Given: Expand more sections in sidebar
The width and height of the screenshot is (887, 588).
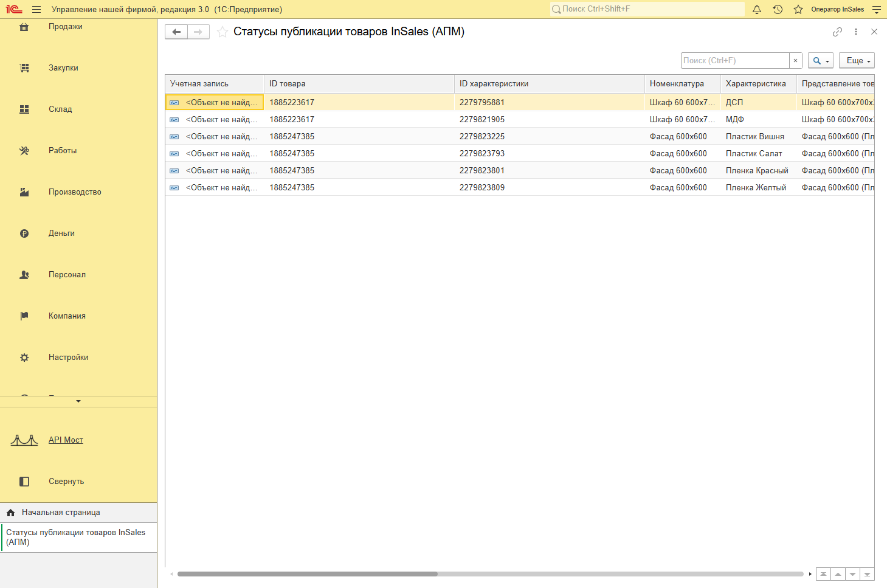Looking at the screenshot, I should (x=78, y=401).
